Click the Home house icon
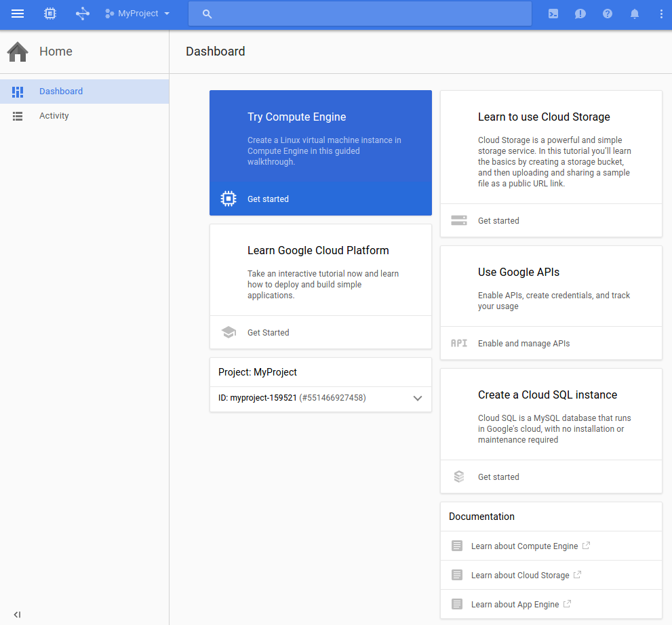The width and height of the screenshot is (672, 625). [18, 52]
